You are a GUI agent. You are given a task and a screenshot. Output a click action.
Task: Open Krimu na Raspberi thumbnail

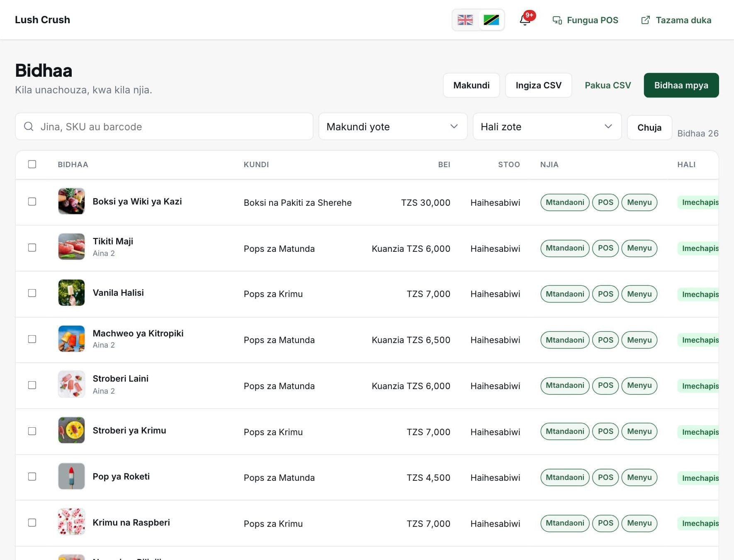[71, 522]
